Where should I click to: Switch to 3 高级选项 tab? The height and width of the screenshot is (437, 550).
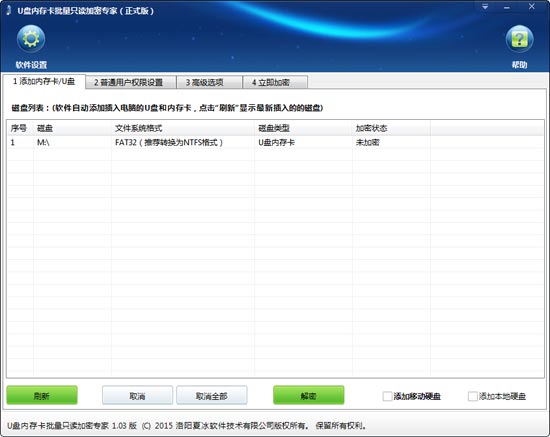click(209, 82)
